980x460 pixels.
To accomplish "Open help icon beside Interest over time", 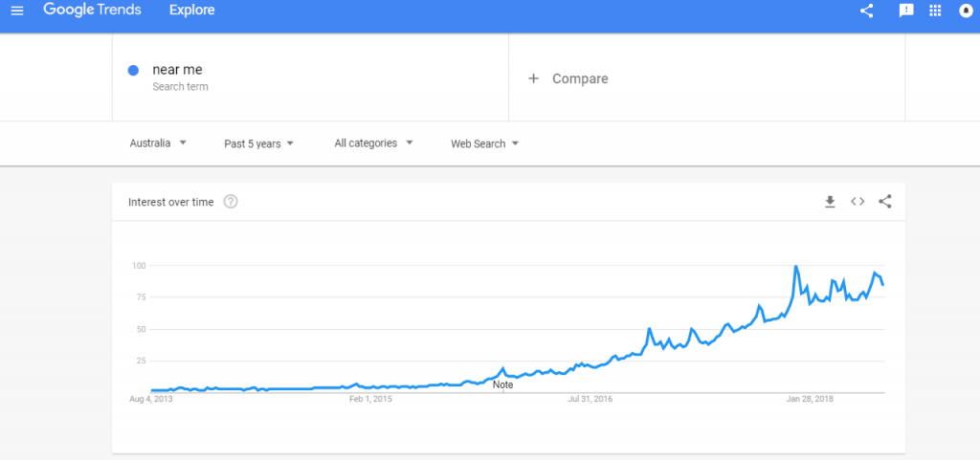I will click(x=231, y=202).
